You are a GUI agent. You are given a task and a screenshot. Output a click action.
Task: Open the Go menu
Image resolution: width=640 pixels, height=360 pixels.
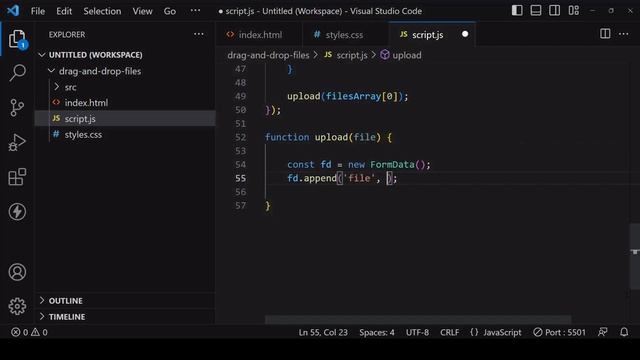[x=169, y=11]
